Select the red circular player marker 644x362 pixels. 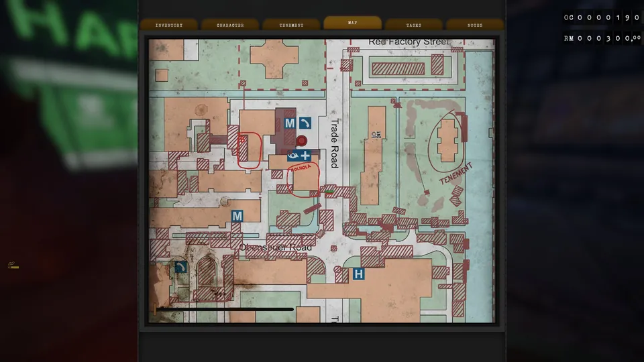click(302, 141)
